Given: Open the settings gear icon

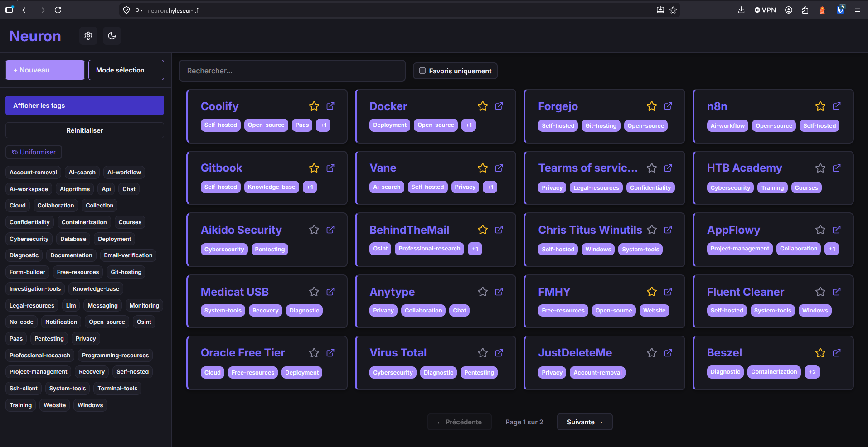Looking at the screenshot, I should pos(88,36).
